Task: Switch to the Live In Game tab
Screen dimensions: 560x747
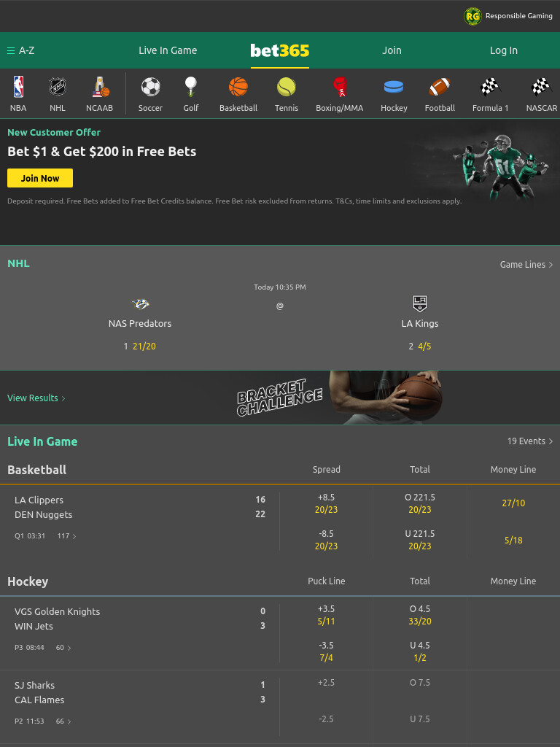Action: (168, 50)
